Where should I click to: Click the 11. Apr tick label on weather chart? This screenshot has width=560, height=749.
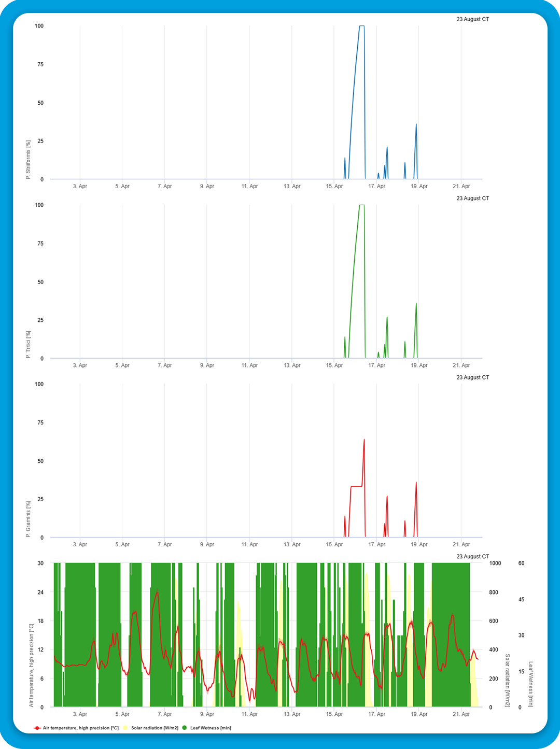[249, 714]
